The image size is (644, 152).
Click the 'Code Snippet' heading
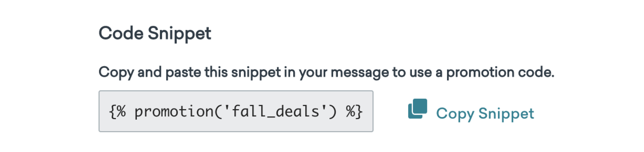(x=155, y=33)
